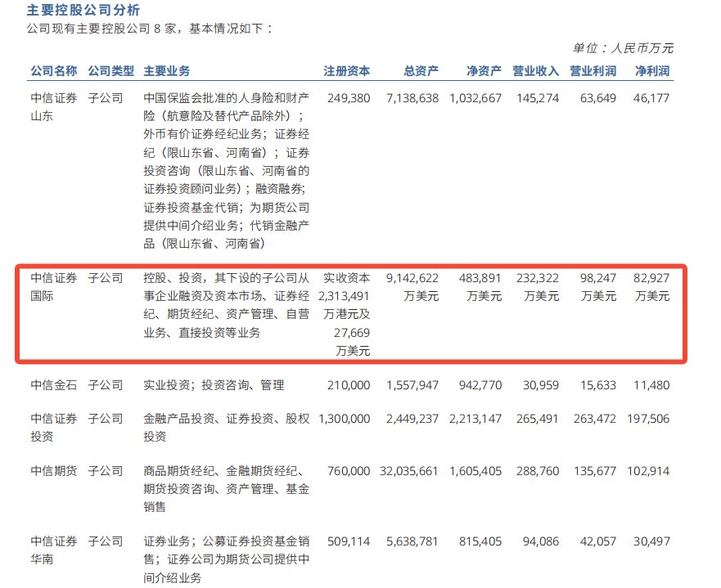Screen dimensions: 721x588
Task: Click net profit value 82,927
Action: [651, 278]
